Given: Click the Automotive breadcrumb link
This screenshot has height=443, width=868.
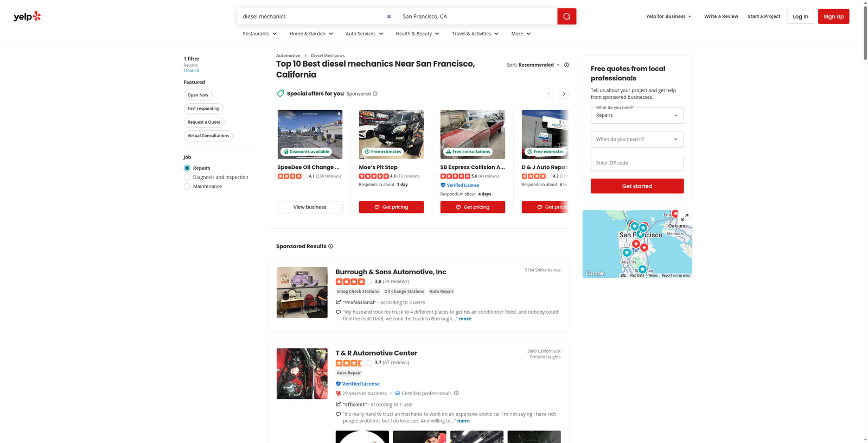Looking at the screenshot, I should [288, 55].
